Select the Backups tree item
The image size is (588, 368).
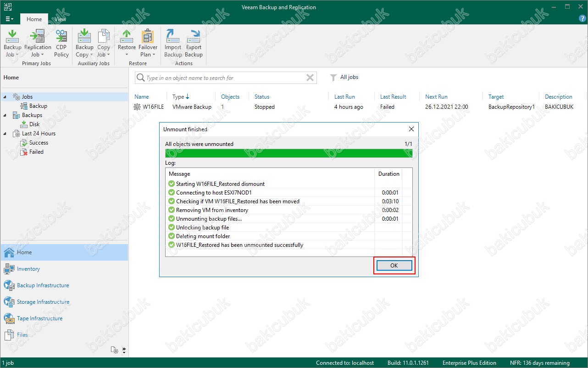(32, 115)
